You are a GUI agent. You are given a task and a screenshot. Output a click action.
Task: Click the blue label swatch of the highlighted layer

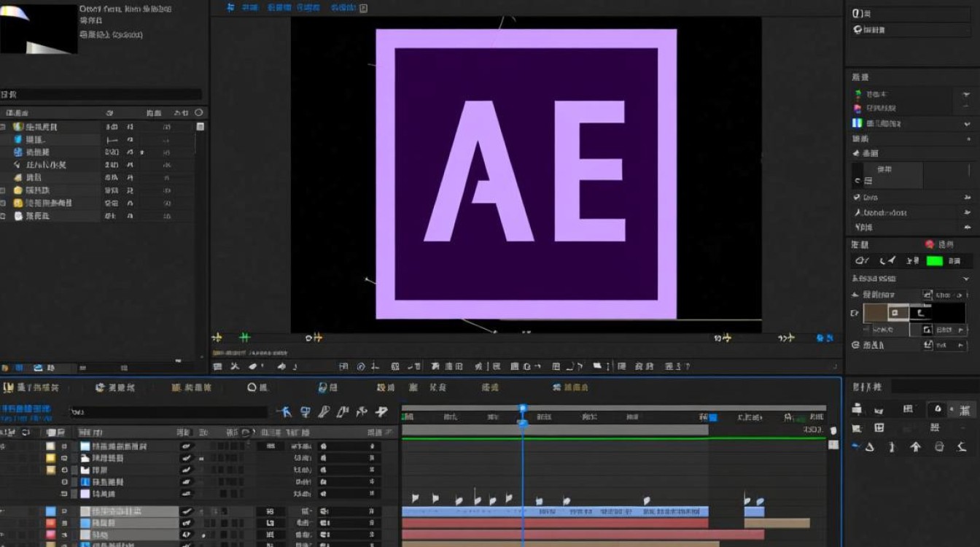point(51,511)
